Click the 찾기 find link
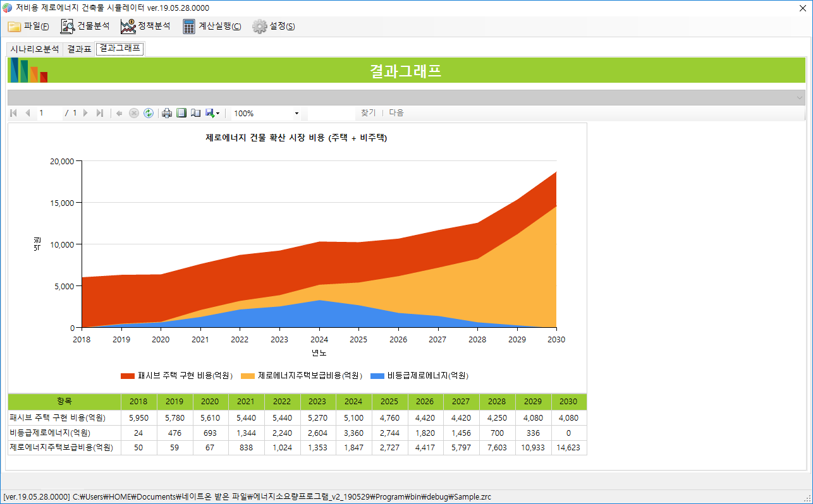The image size is (813, 504). (x=368, y=113)
